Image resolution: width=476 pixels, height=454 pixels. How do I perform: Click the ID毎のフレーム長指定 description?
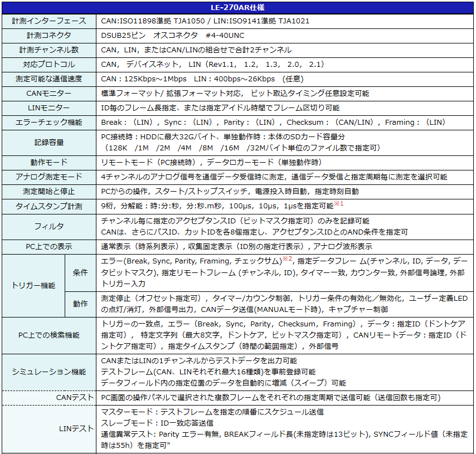coord(220,108)
